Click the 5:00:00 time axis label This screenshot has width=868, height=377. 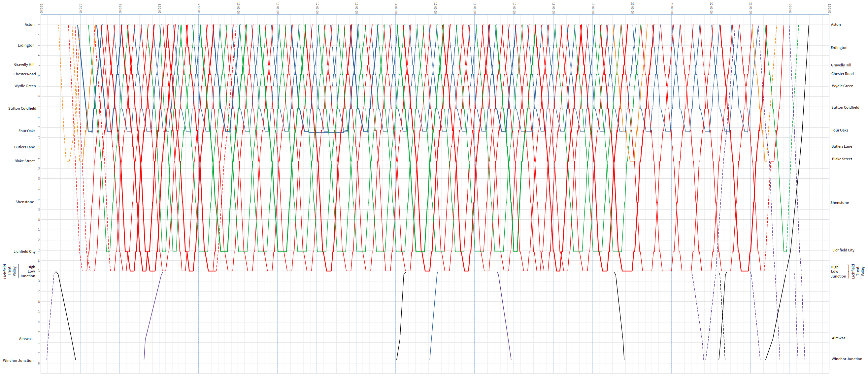(x=41, y=9)
